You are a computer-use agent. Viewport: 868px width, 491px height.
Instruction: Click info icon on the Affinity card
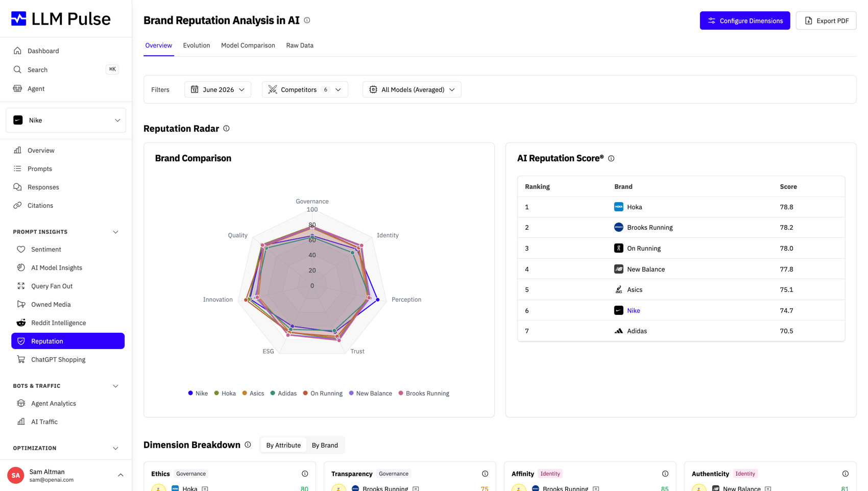(x=665, y=474)
